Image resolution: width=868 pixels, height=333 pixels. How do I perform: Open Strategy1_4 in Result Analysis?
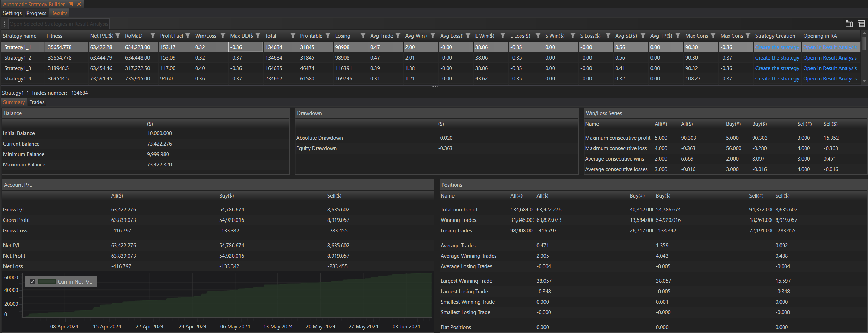830,79
